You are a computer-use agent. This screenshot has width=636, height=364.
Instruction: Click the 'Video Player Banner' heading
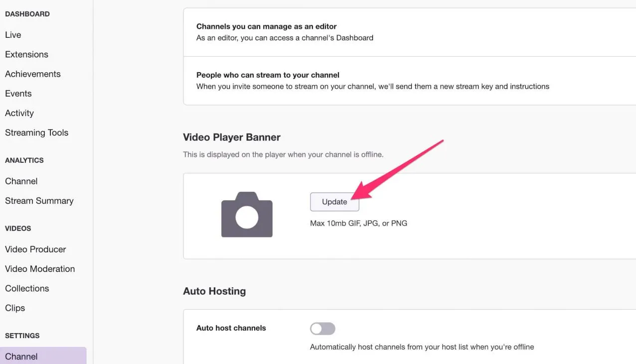coord(232,137)
